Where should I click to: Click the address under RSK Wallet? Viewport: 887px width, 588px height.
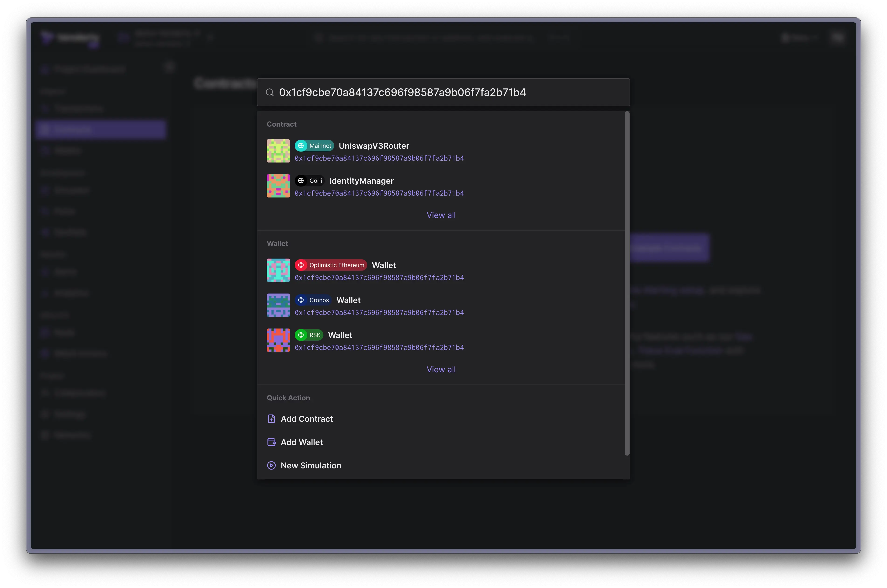tap(379, 347)
